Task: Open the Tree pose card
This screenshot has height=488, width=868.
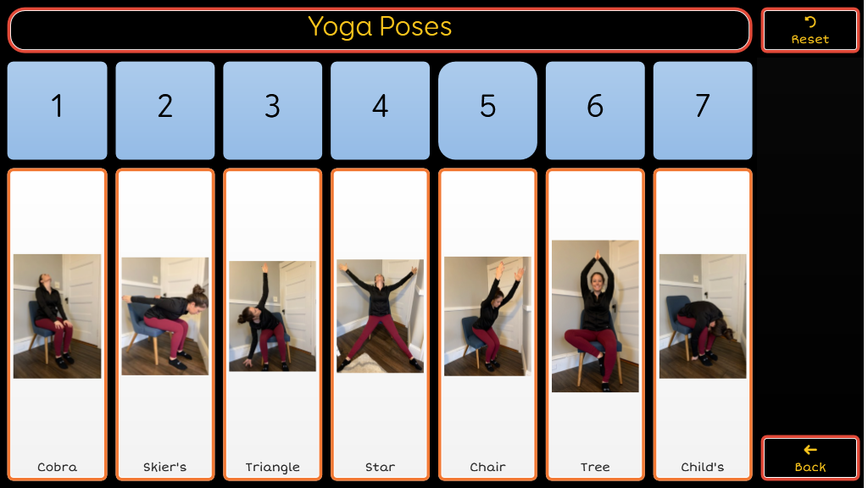Action: (x=595, y=324)
